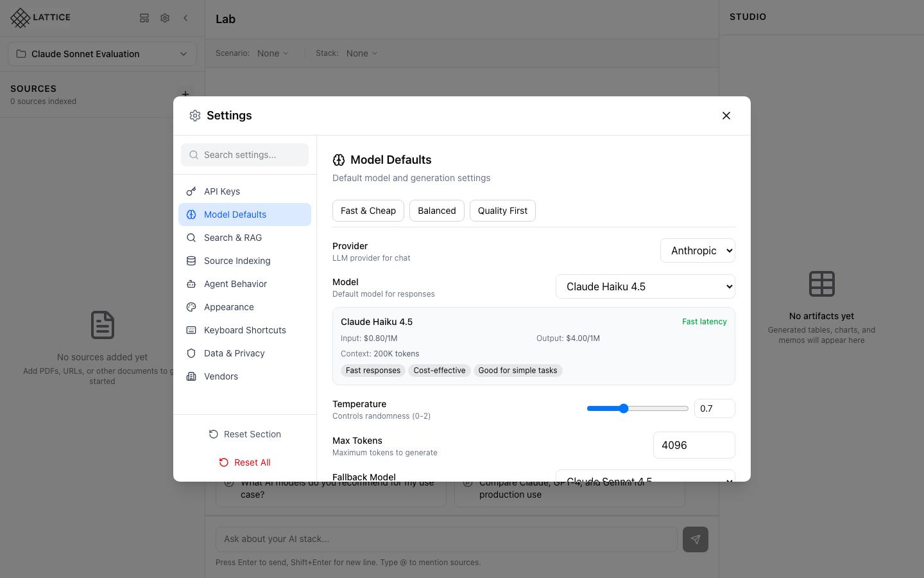Click the plus icon to add a source
The height and width of the screenshot is (578, 924).
click(x=185, y=94)
